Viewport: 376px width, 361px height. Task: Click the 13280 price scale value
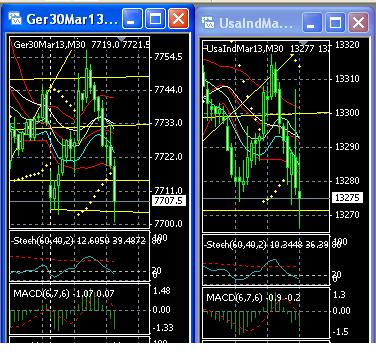(347, 181)
